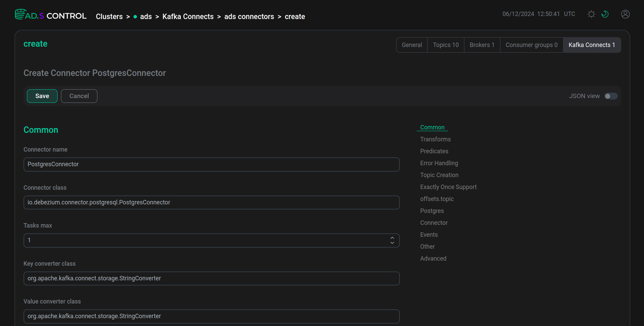Click the create breadcrumb item
644x326 pixels.
pyautogui.click(x=295, y=17)
